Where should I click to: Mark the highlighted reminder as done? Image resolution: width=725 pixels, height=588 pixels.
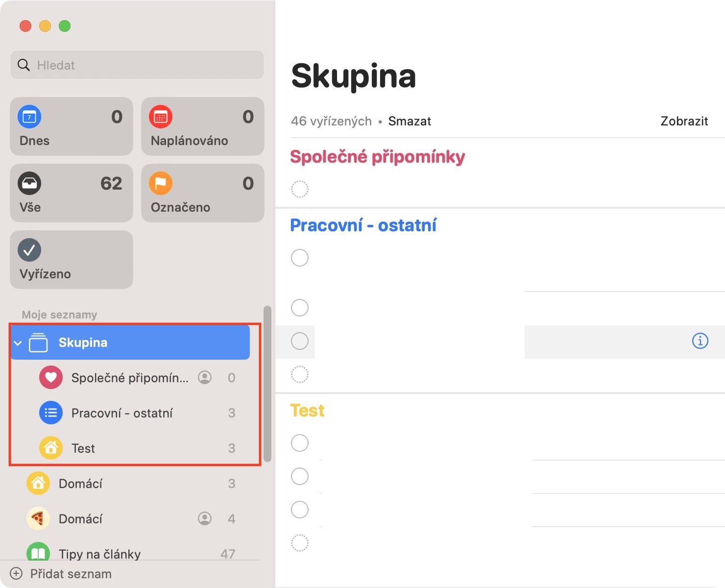pos(300,341)
